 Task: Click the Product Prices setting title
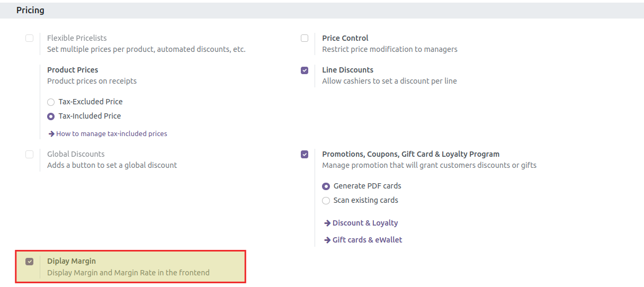(x=73, y=70)
